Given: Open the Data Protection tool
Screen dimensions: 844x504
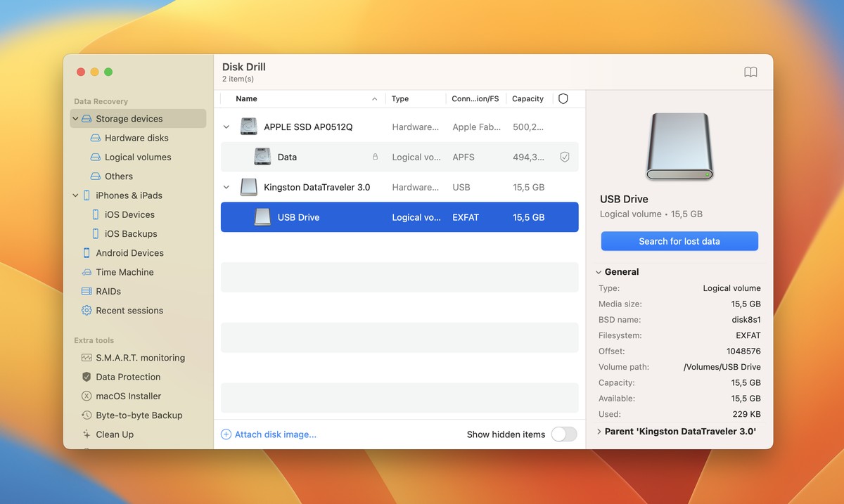Looking at the screenshot, I should coord(128,377).
